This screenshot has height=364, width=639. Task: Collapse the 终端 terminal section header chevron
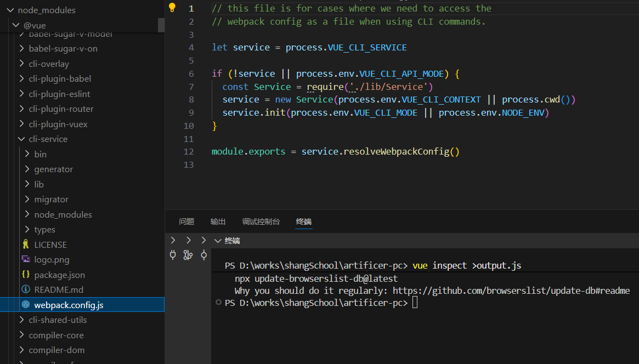pyautogui.click(x=218, y=241)
